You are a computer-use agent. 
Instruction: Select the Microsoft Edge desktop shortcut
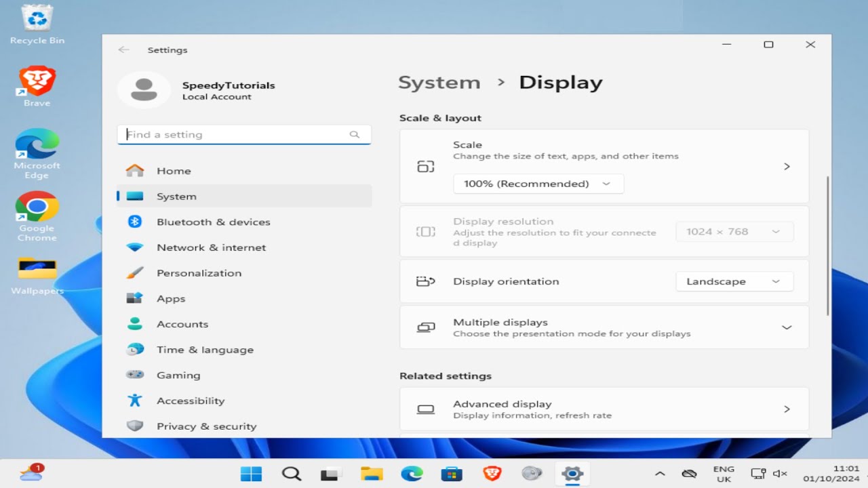(x=37, y=154)
